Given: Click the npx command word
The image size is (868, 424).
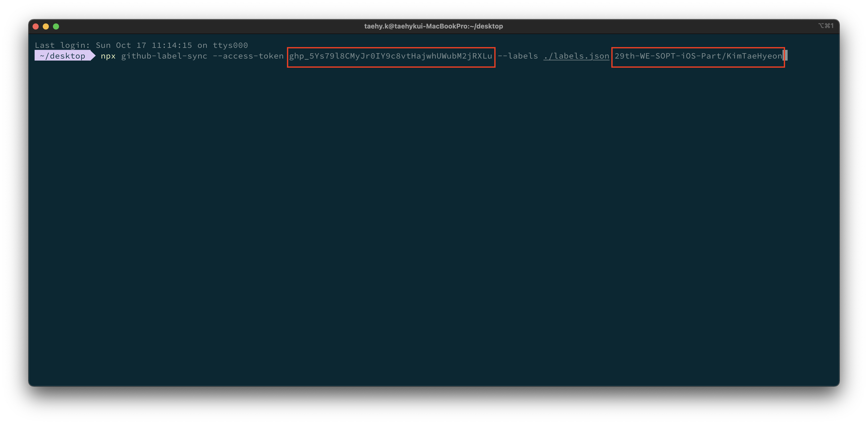Looking at the screenshot, I should pyautogui.click(x=108, y=56).
